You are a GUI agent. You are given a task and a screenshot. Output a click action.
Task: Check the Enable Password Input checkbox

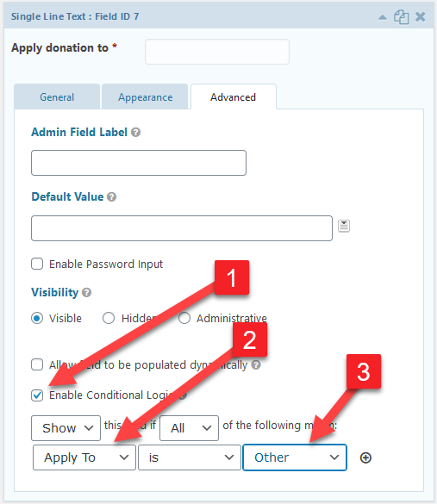coord(37,264)
